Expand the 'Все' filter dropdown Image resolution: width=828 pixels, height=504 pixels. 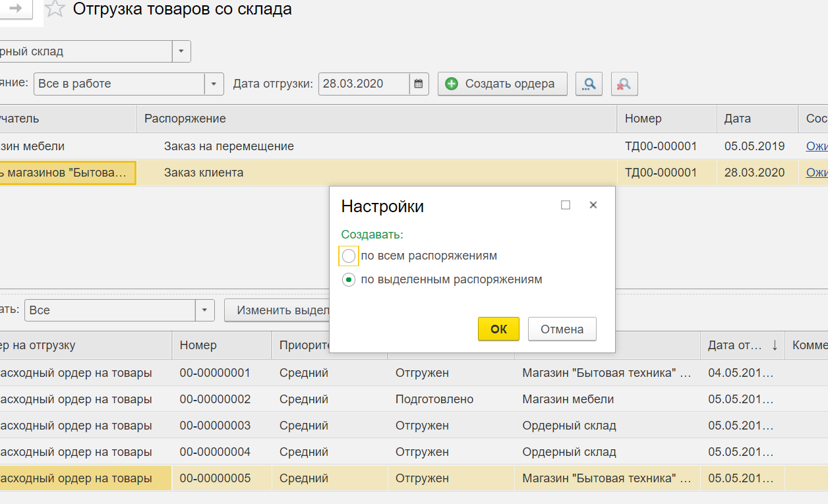(x=204, y=310)
